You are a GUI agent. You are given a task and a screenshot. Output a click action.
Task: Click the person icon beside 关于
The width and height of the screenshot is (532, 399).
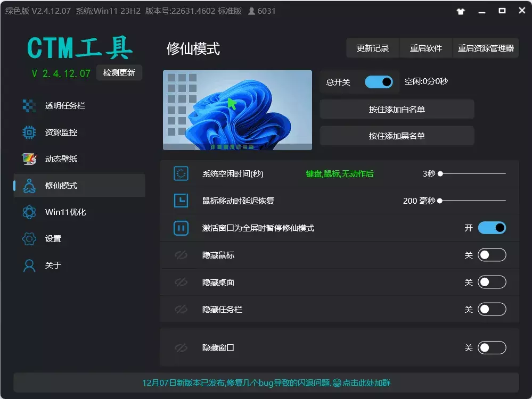pos(29,265)
